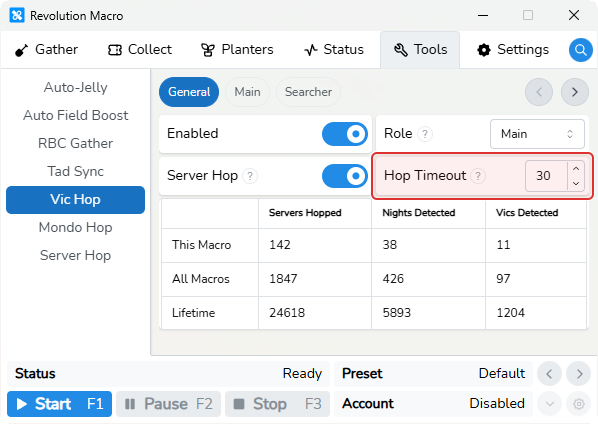Open the Settings tab
598x424 pixels.
pyautogui.click(x=513, y=50)
